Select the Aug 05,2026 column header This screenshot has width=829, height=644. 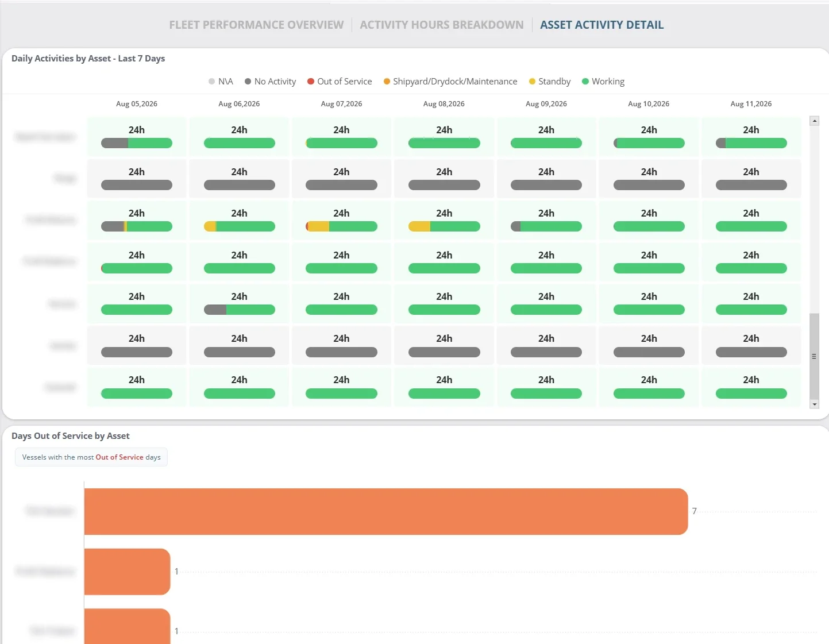[137, 104]
